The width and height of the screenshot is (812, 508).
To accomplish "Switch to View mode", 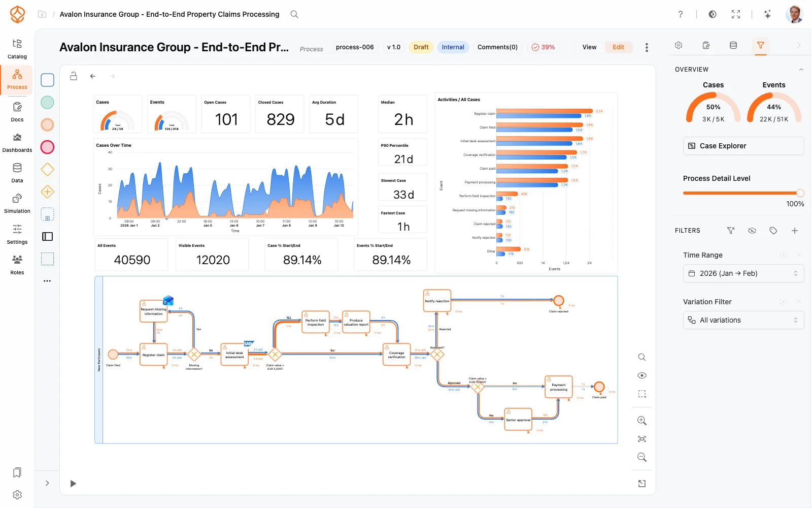I will coord(589,47).
